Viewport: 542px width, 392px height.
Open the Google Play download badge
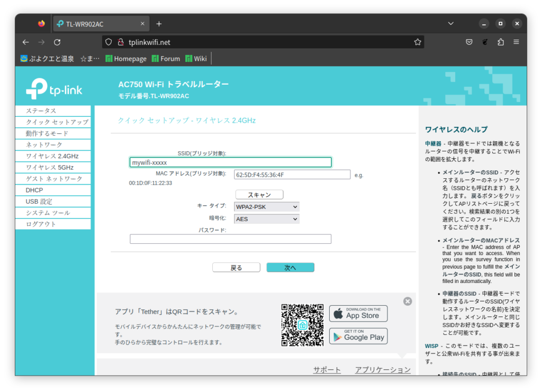tap(358, 336)
